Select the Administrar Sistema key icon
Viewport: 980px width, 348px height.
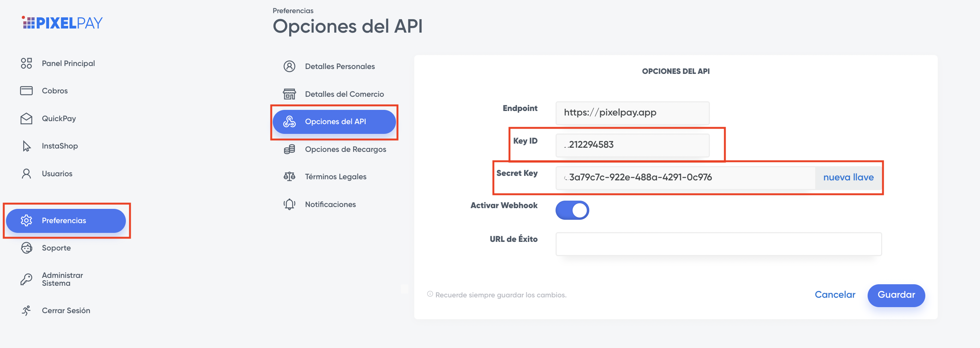(26, 279)
